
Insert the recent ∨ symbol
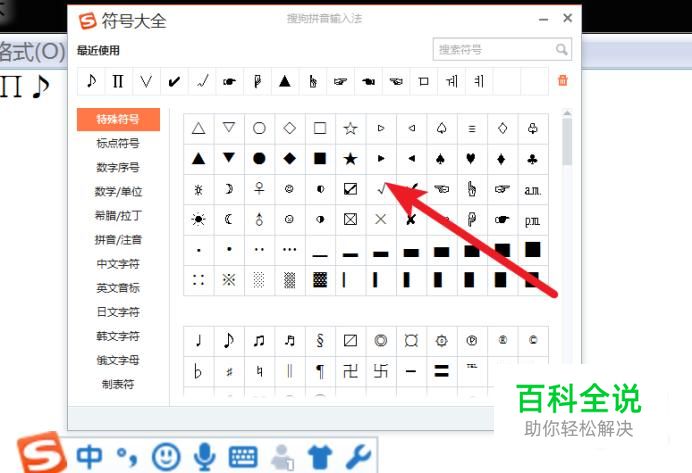pyautogui.click(x=146, y=81)
